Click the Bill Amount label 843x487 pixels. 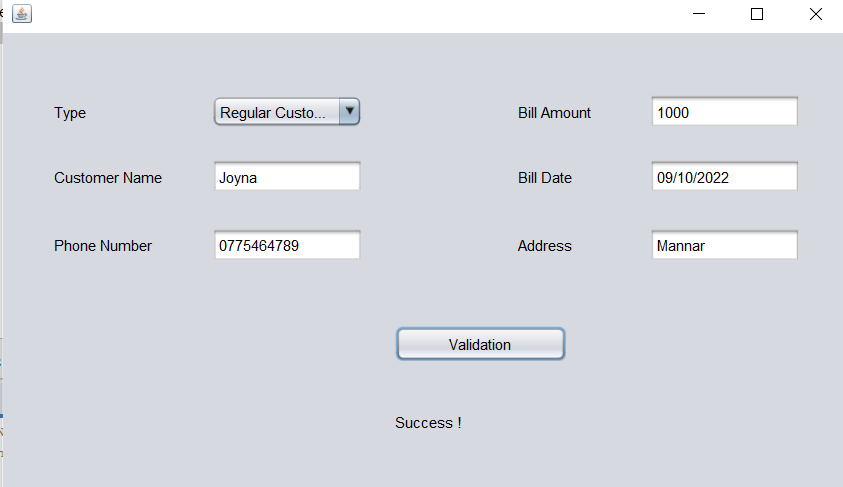point(554,113)
